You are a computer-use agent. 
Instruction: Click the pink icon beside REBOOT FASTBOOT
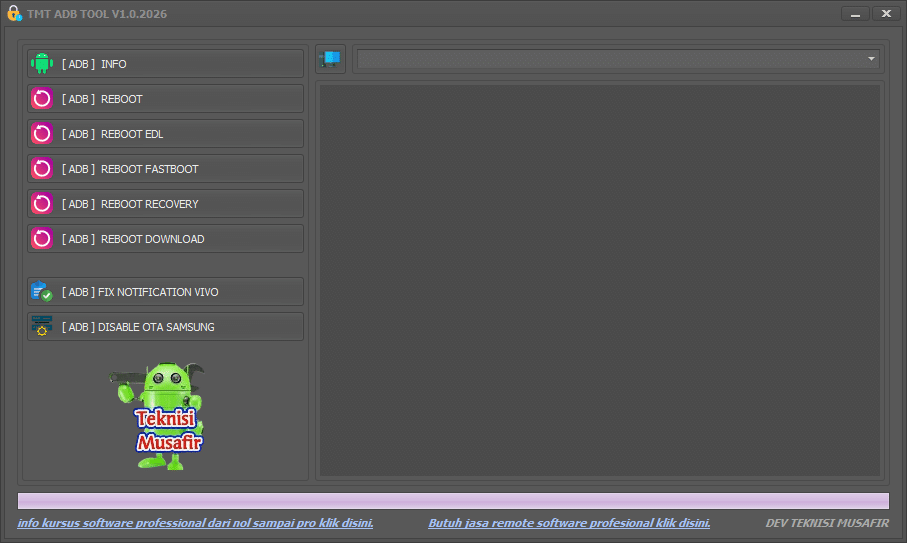click(x=42, y=169)
